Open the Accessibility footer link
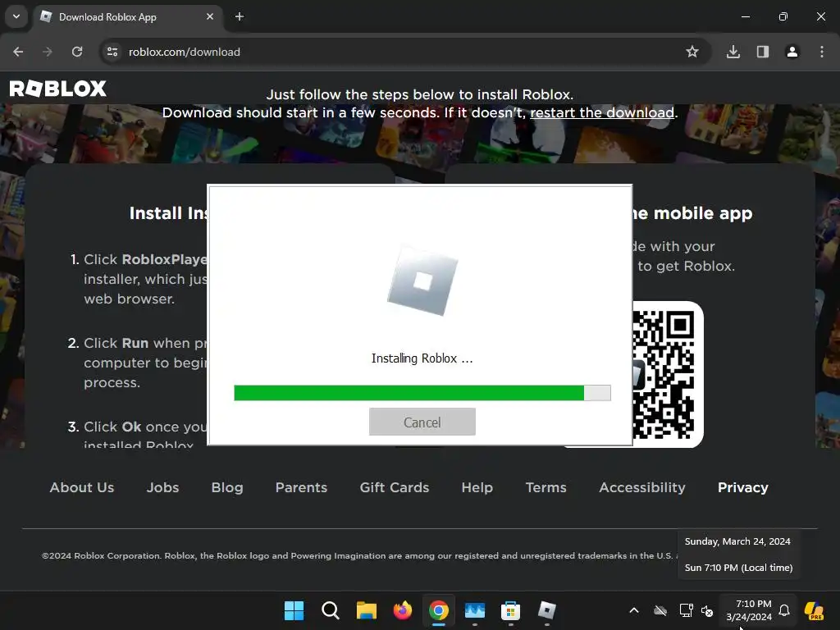The width and height of the screenshot is (840, 630). (x=642, y=487)
